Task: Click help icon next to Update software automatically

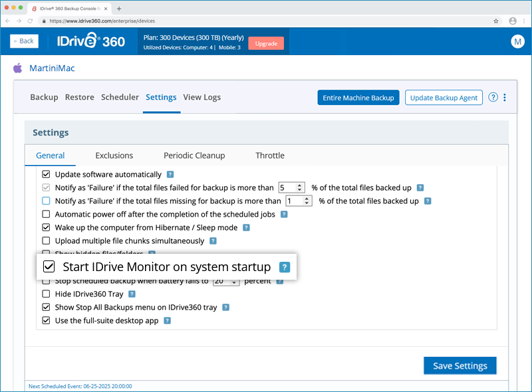Action: 170,175
